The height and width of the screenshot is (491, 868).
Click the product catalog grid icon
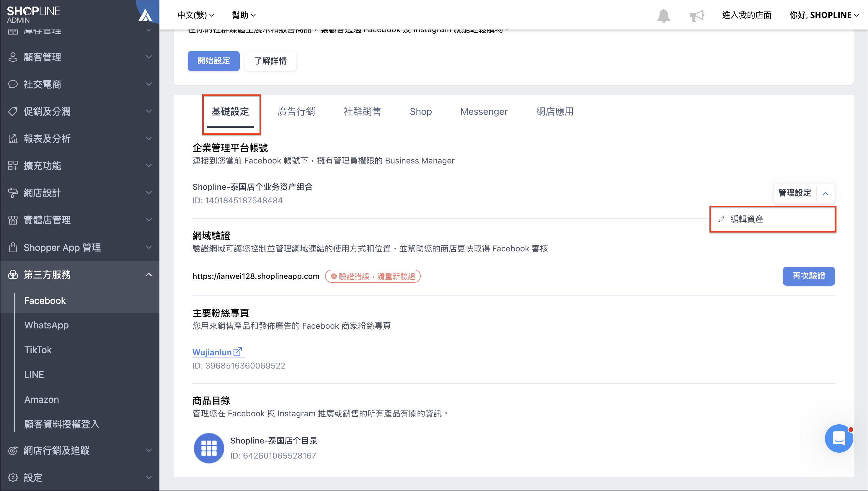tap(209, 448)
